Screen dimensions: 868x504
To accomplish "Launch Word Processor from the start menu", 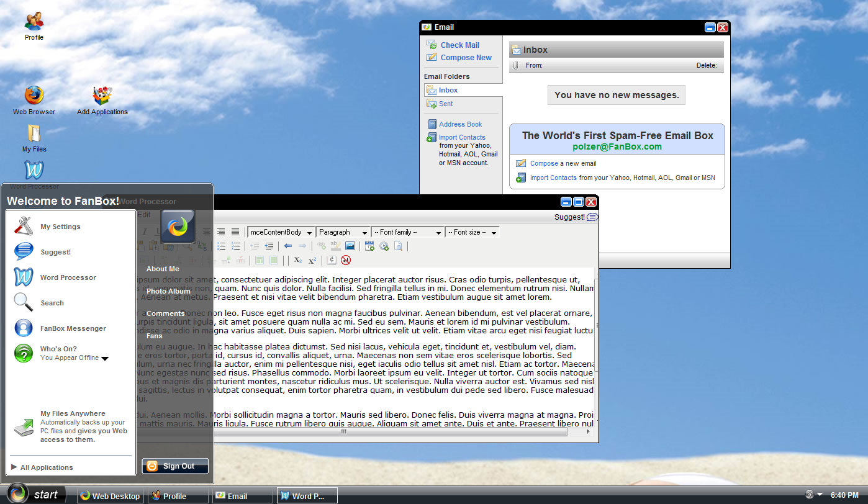I will [x=55, y=277].
